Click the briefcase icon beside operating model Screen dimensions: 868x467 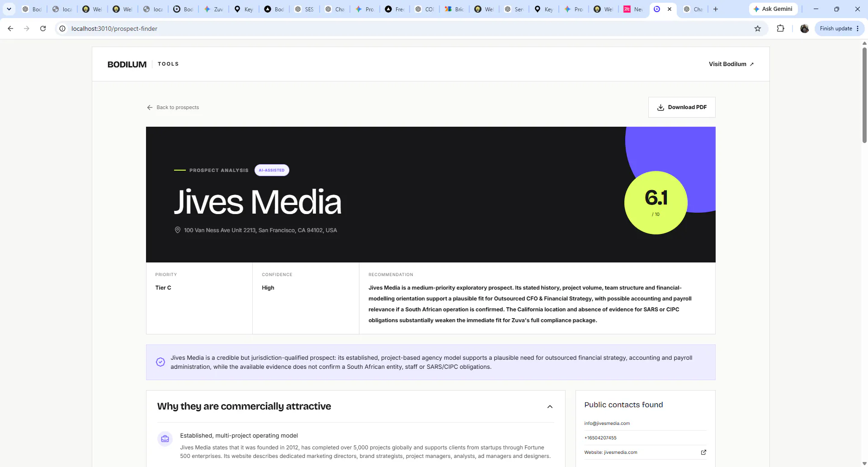(165, 439)
